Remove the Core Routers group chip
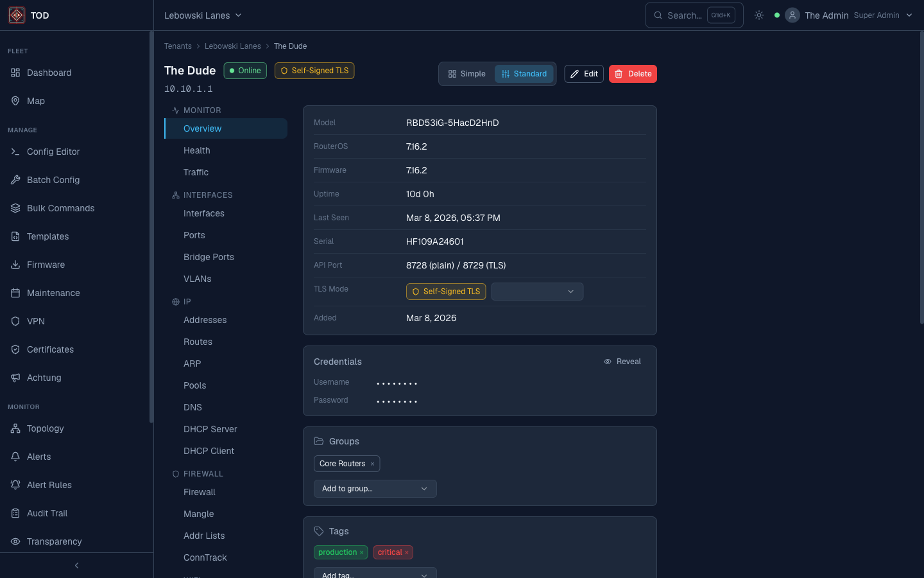The image size is (924, 578). click(372, 464)
